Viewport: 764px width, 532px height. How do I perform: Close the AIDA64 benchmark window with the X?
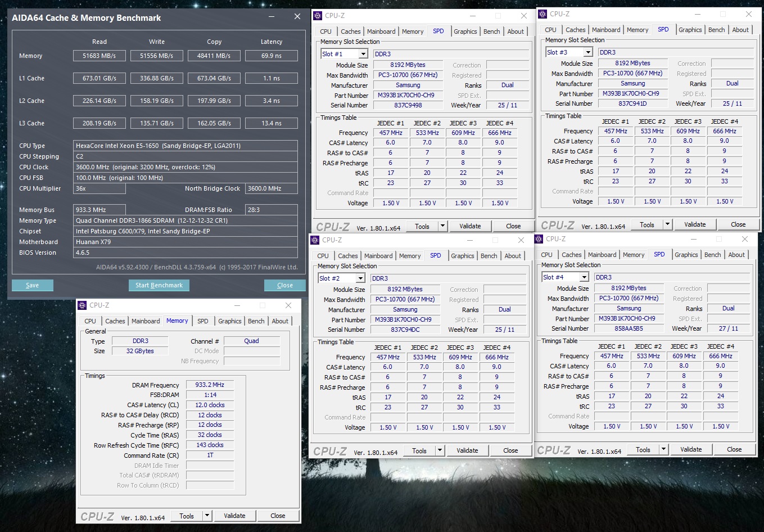[x=297, y=17]
